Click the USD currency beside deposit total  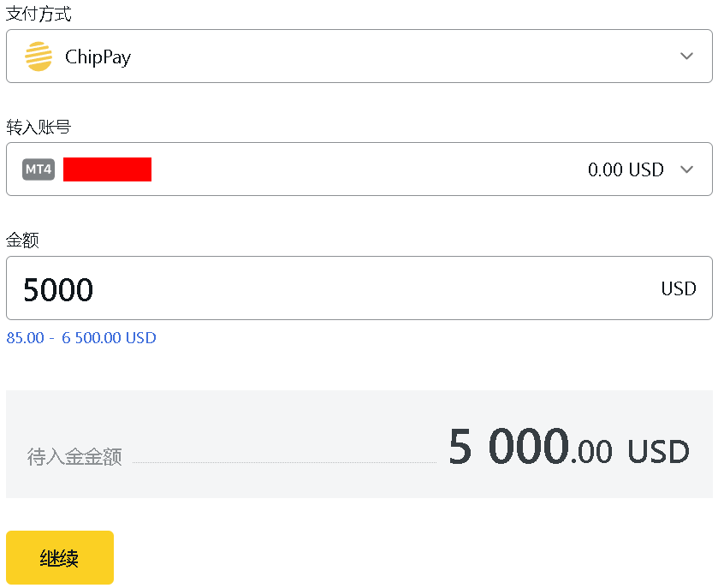tap(658, 451)
